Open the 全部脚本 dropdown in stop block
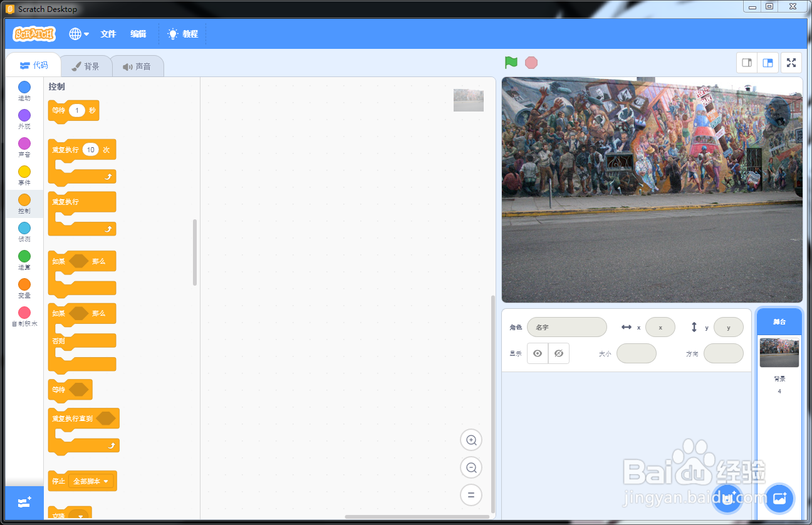 click(x=91, y=481)
